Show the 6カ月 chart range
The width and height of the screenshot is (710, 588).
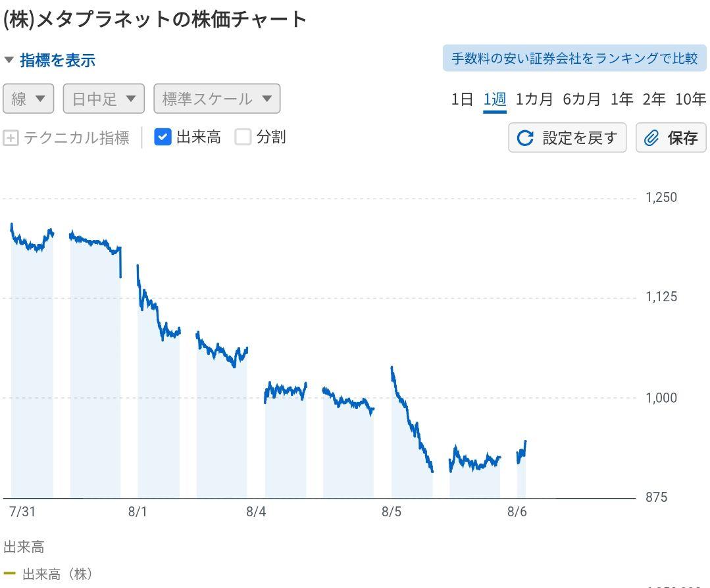click(x=582, y=99)
